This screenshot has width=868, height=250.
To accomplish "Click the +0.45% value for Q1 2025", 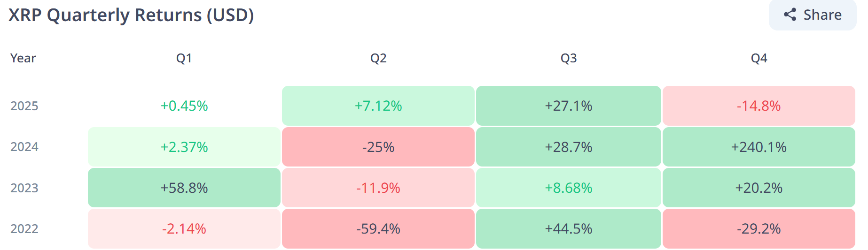I will coord(184,106).
